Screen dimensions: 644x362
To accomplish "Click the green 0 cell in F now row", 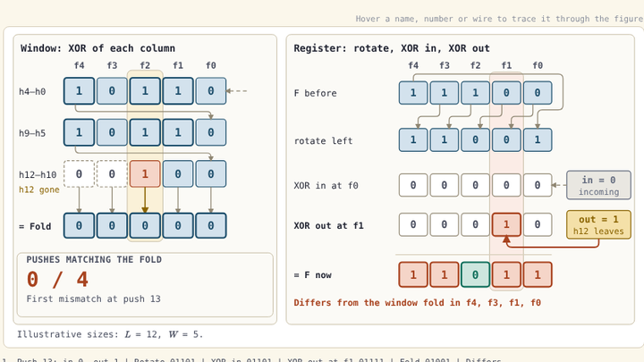I will coord(475,274).
